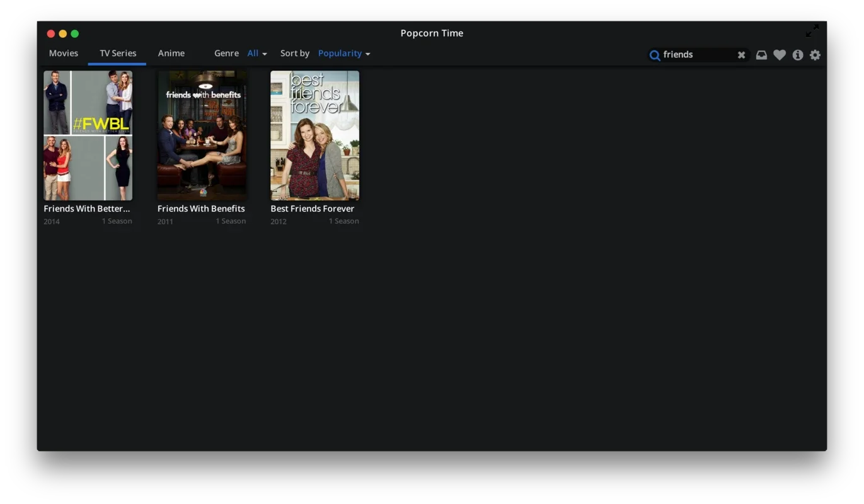Image resolution: width=864 pixels, height=504 pixels.
Task: Click the 'Best Friends Forever' title text
Action: 313,209
